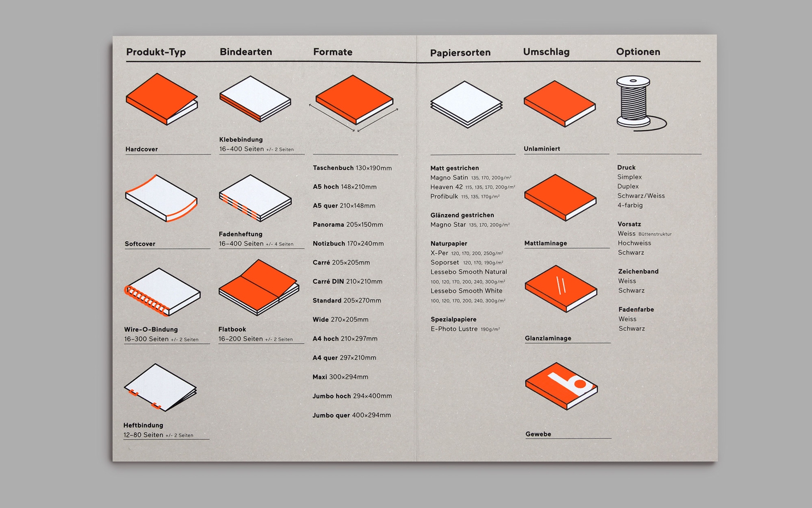The width and height of the screenshot is (812, 508).
Task: Click the stacked paper sheets illustration
Action: (467, 104)
